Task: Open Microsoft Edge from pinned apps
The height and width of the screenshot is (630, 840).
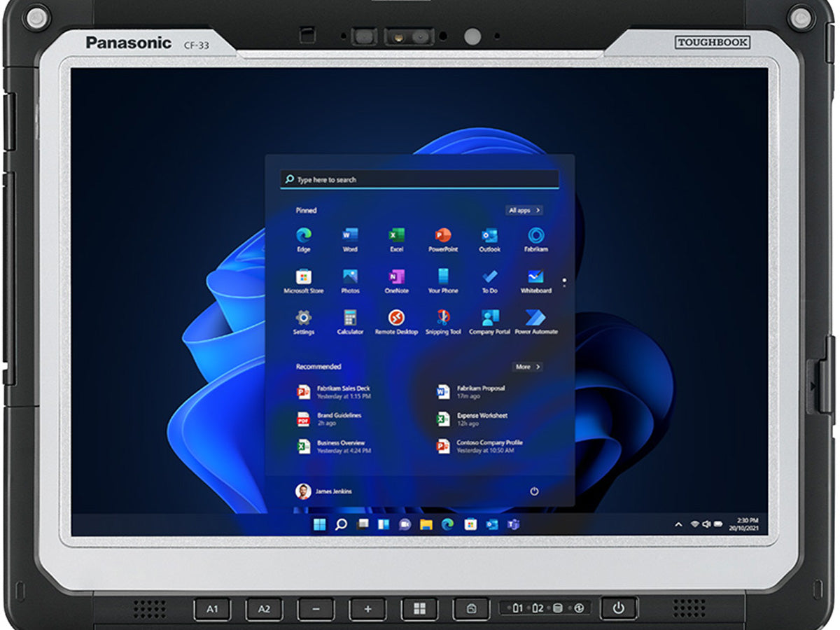Action: click(303, 236)
